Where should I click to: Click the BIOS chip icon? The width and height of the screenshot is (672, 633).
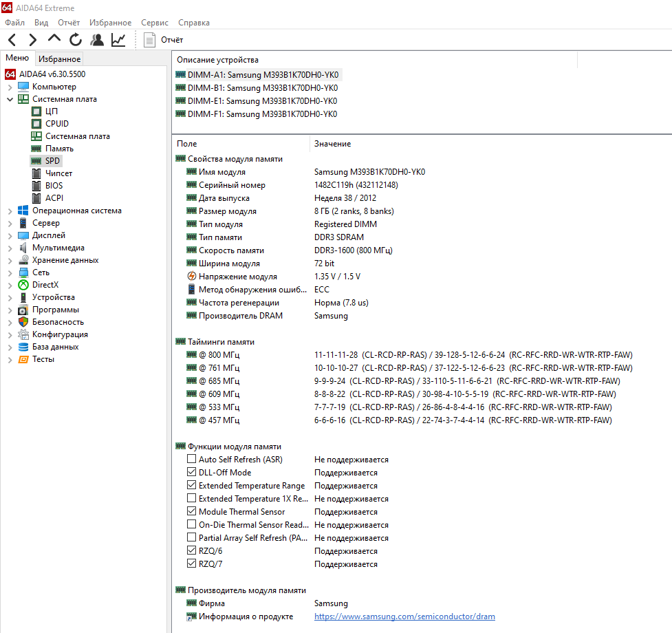tap(37, 186)
